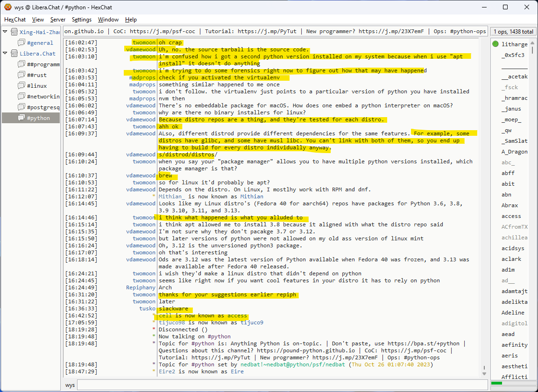Collapse the Xing-Hai server tree

coord(5,32)
